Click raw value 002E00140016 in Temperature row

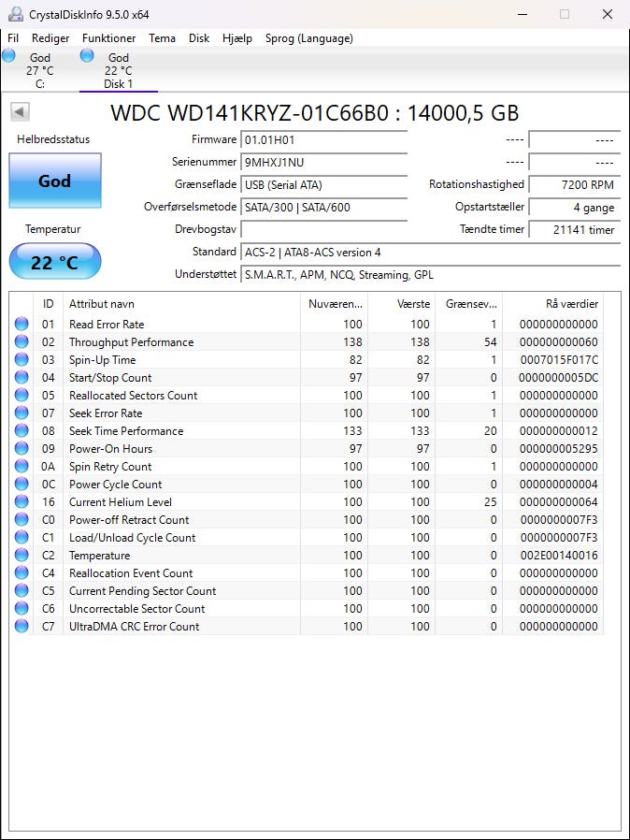559,556
